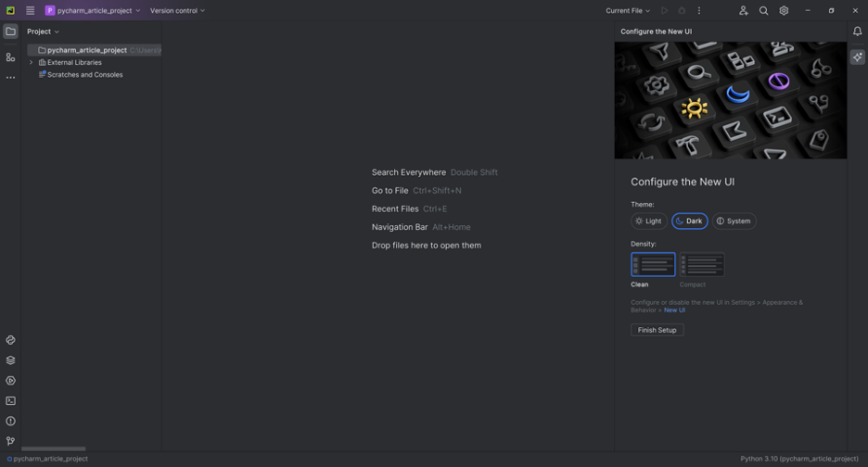Choose the Compact density layout
Screen dimensions: 868x467
702,264
